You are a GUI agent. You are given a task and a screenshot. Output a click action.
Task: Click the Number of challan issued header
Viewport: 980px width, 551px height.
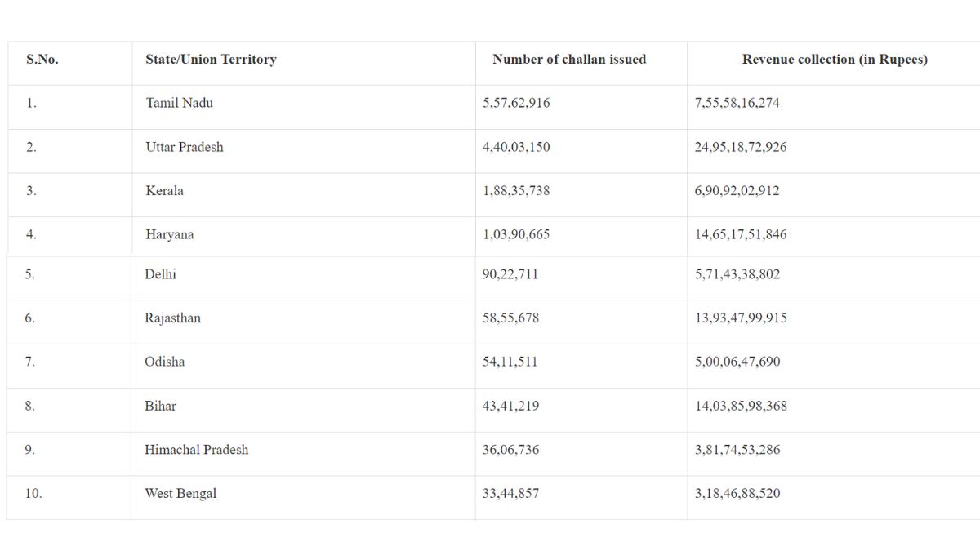[x=569, y=60]
